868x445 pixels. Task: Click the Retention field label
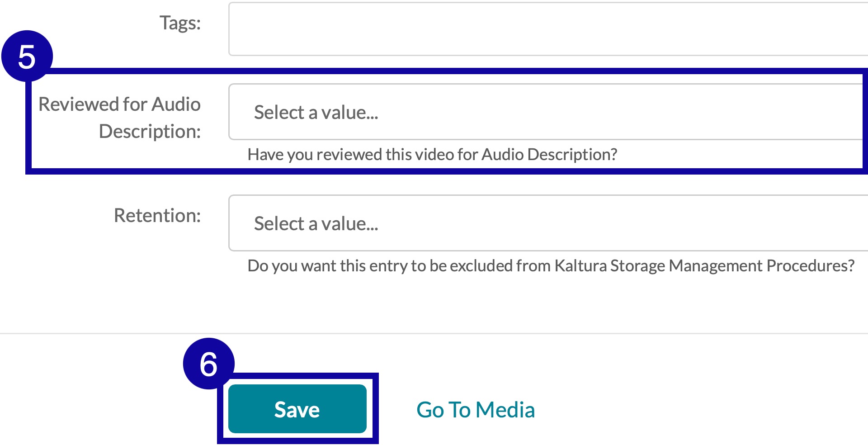coord(157,215)
